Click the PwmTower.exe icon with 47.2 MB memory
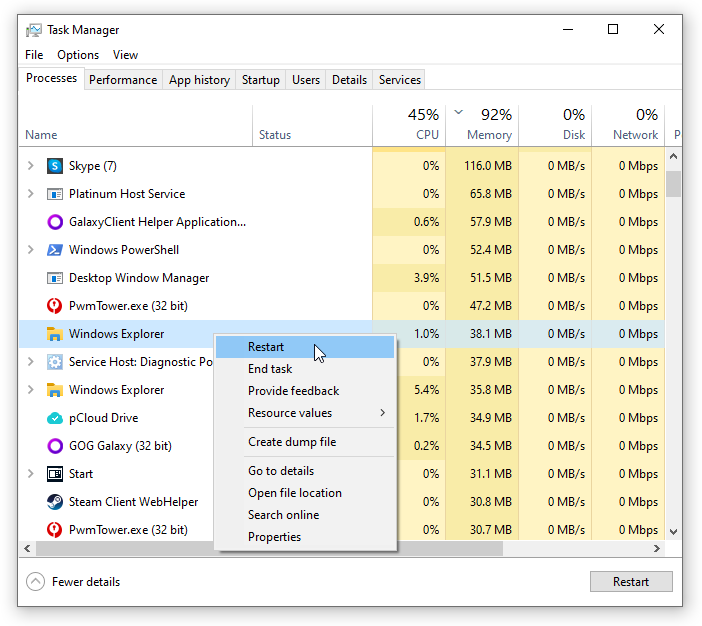 coord(55,306)
